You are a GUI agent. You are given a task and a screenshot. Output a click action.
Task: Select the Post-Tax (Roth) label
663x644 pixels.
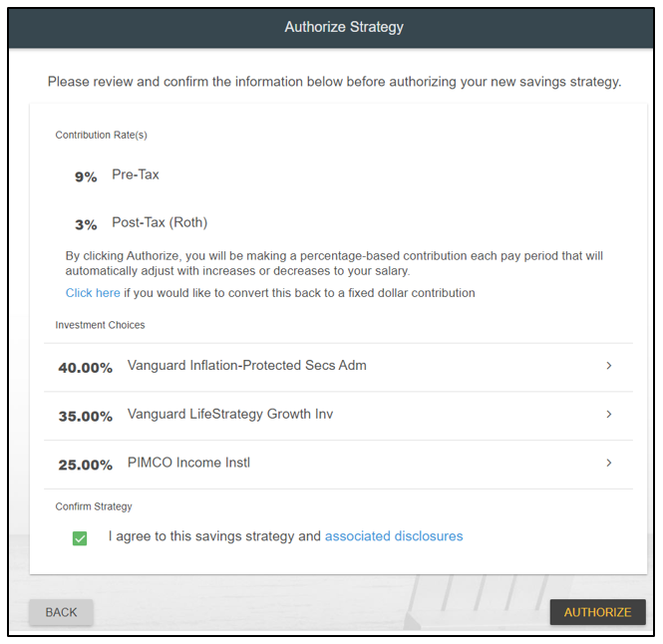coord(160,223)
